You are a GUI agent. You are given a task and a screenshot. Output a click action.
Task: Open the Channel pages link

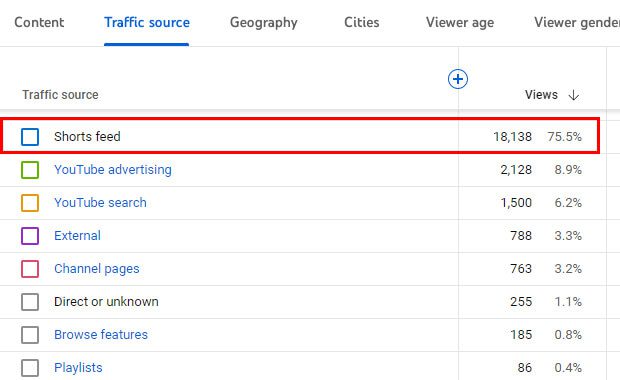pyautogui.click(x=96, y=269)
